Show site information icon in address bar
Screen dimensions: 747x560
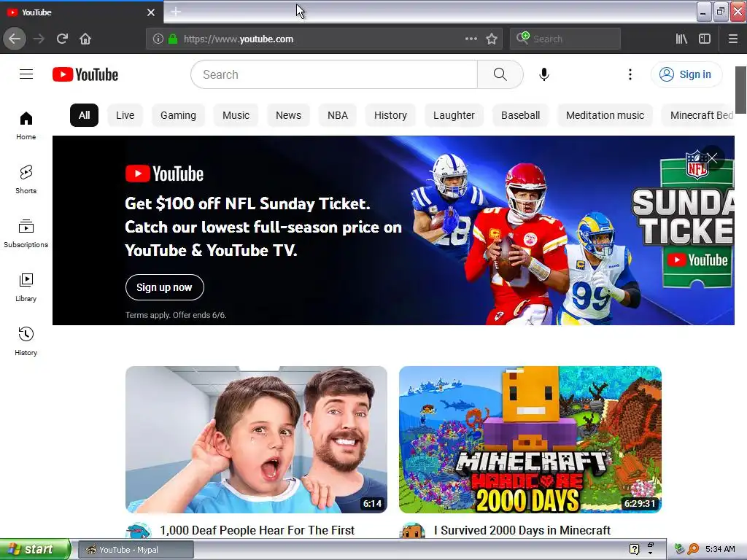pos(158,39)
